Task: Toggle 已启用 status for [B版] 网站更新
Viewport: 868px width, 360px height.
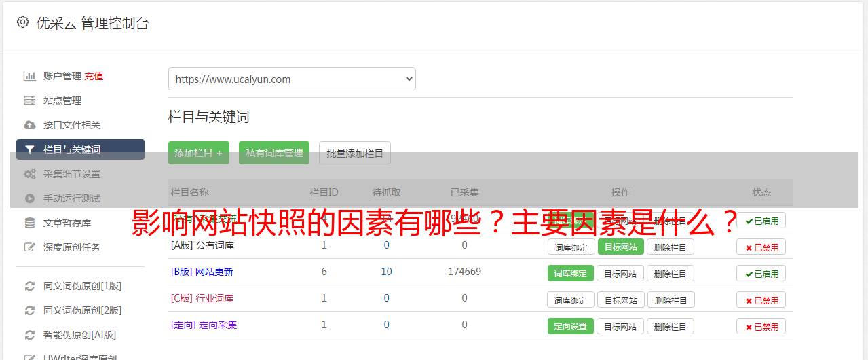Action: tap(761, 274)
